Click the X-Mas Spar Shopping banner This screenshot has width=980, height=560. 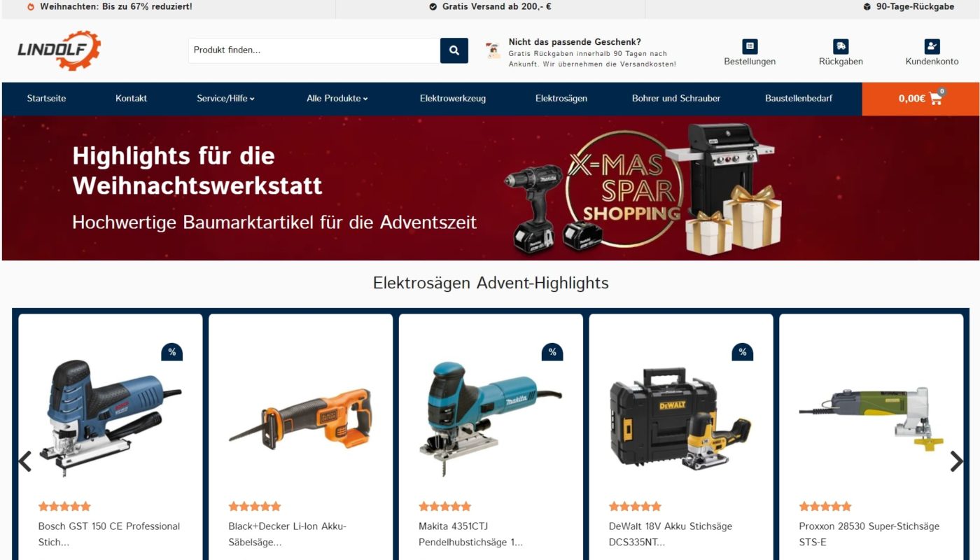(x=490, y=188)
